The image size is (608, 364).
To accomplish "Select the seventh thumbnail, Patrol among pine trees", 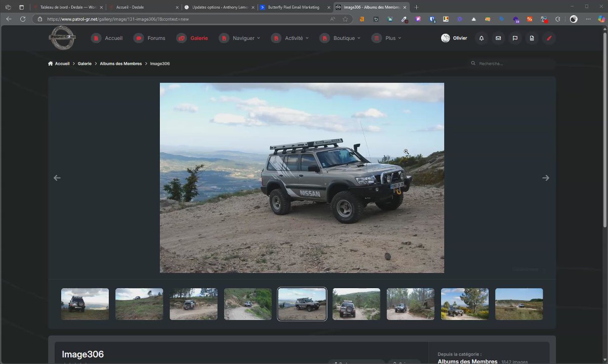I will click(x=410, y=304).
